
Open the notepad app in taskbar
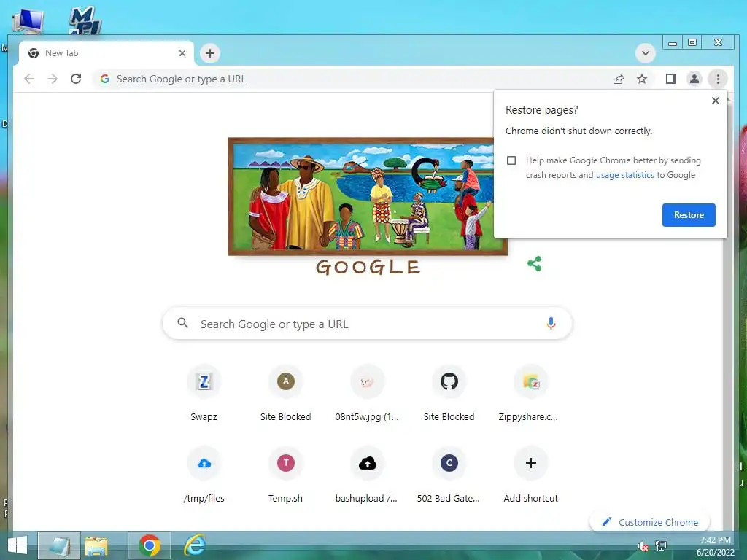59,545
